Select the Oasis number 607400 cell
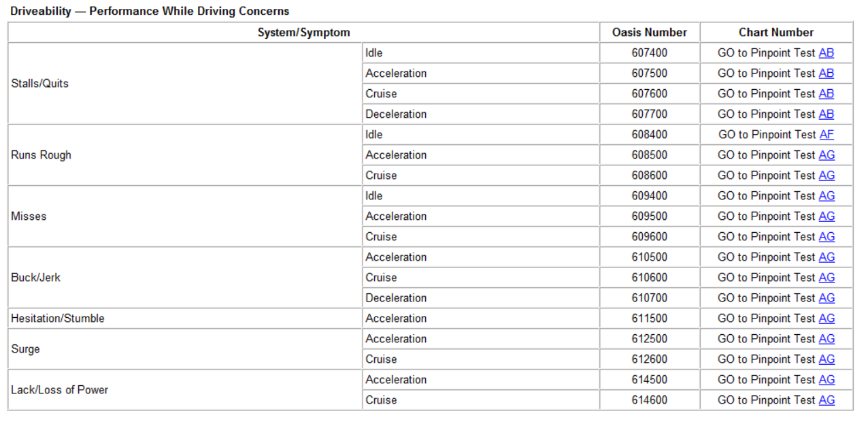Image resolution: width=868 pixels, height=422 pixels. 649,53
